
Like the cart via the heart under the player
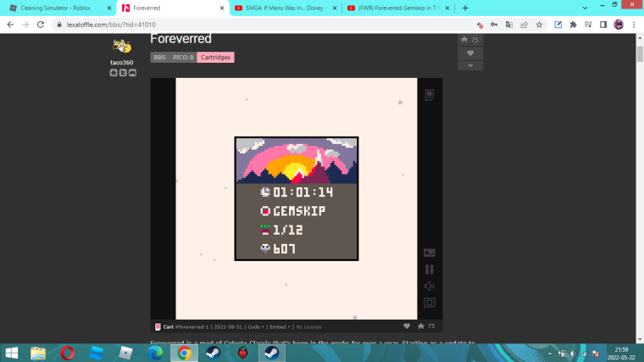[407, 326]
